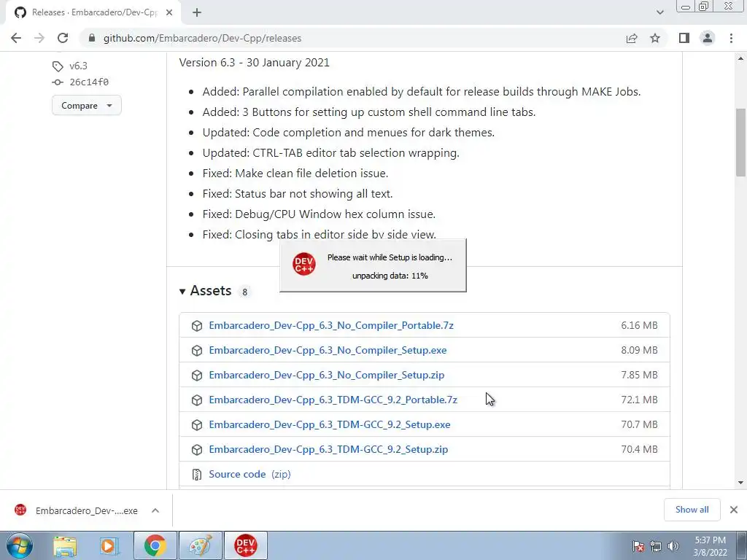Go back using browser back arrow
The width and height of the screenshot is (747, 560).
16,38
